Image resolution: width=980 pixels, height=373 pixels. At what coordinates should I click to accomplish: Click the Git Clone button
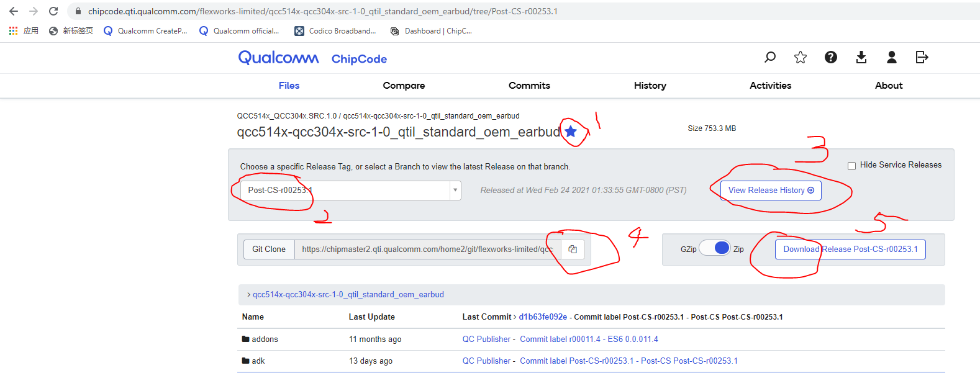pos(269,249)
